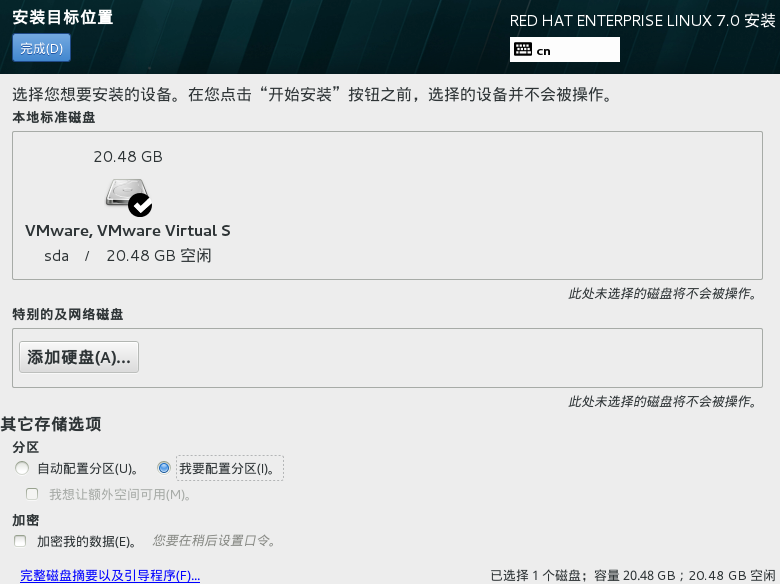Click the 20.48 GB size label above the disk
The width and height of the screenshot is (780, 584).
click(x=128, y=157)
